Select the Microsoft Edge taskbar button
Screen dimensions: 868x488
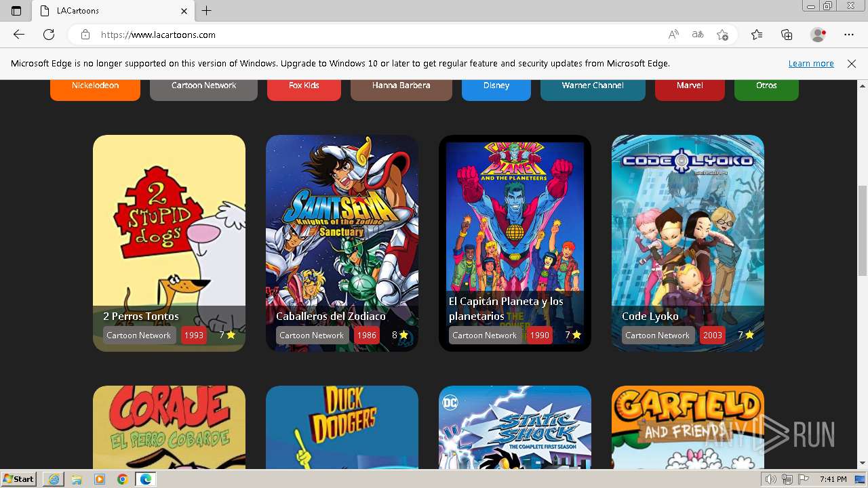click(x=145, y=479)
